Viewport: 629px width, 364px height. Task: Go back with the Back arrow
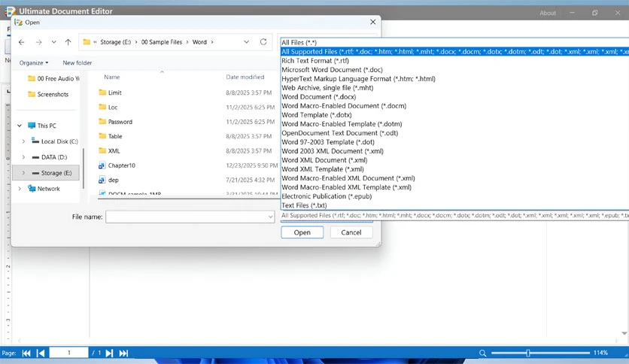(x=22, y=42)
